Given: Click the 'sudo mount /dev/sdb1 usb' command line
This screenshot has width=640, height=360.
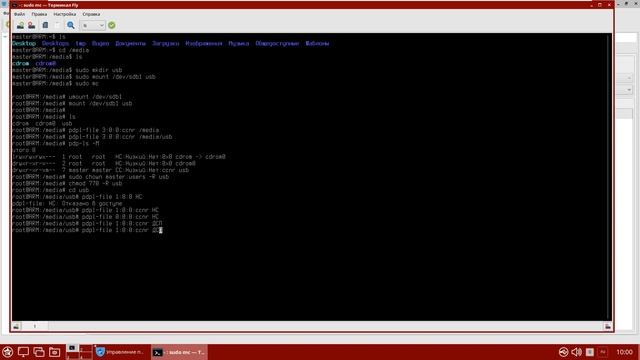Looking at the screenshot, I should click(84, 77).
